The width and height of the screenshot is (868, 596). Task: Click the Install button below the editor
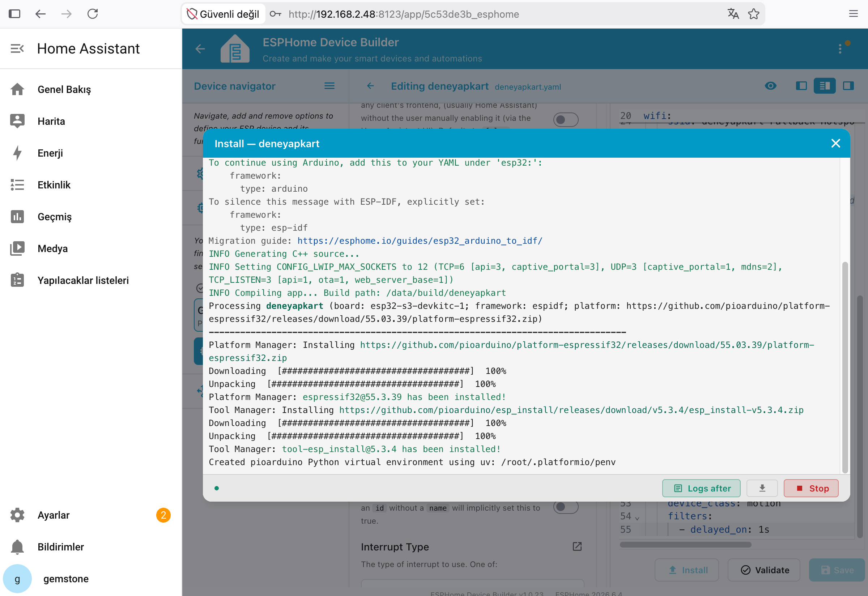[687, 570]
